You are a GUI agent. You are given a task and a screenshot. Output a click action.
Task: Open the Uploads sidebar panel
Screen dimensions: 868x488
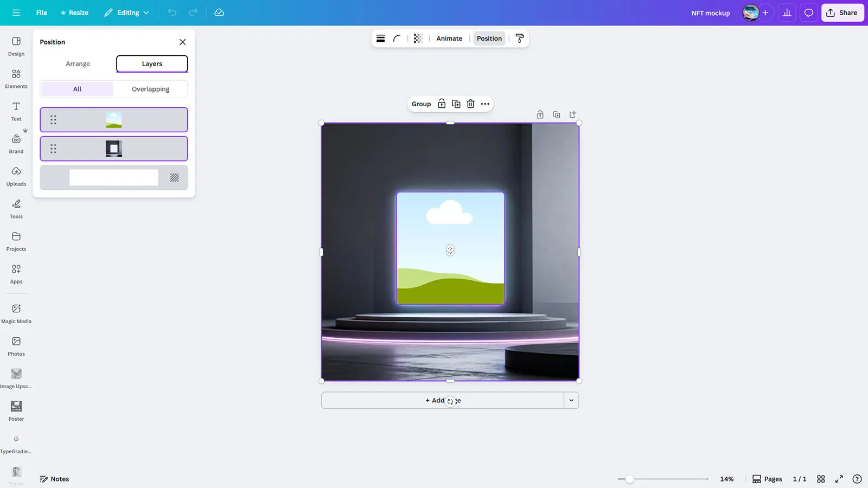[16, 176]
